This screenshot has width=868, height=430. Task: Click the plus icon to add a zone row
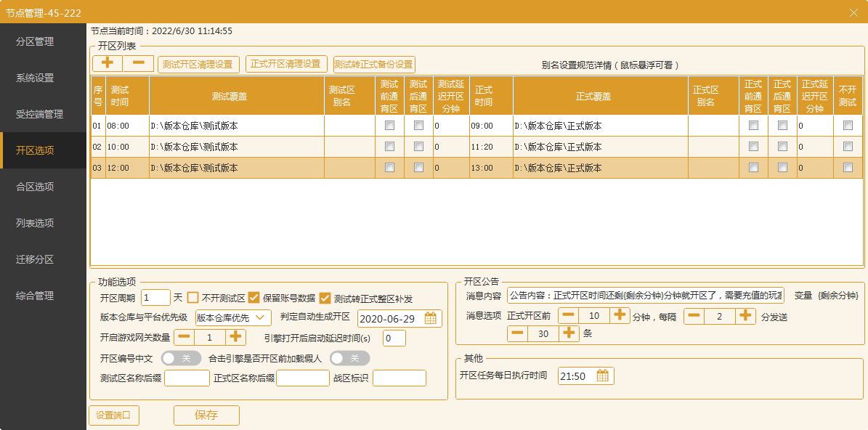108,63
